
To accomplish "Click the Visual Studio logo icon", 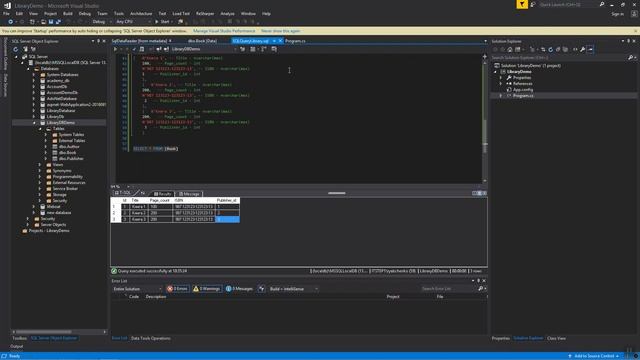I will click(x=7, y=6).
